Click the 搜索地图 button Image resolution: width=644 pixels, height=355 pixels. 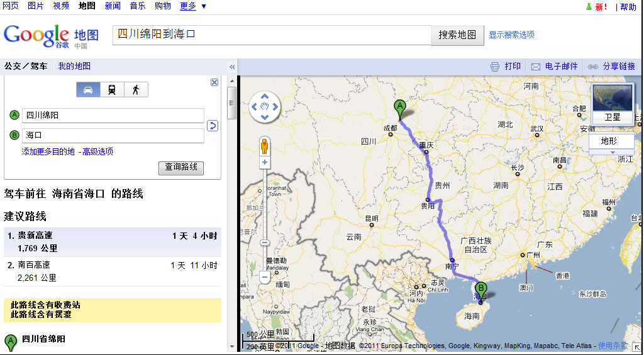coord(457,35)
